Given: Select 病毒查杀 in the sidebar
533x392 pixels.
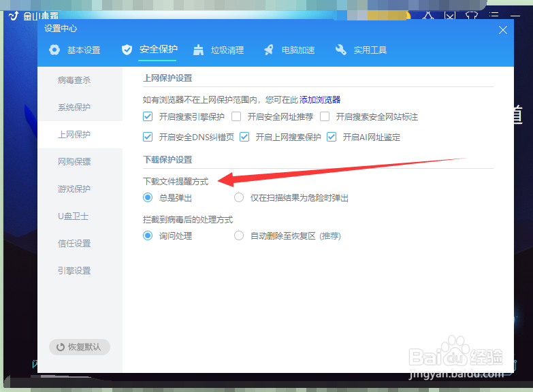Looking at the screenshot, I should pyautogui.click(x=80, y=80).
